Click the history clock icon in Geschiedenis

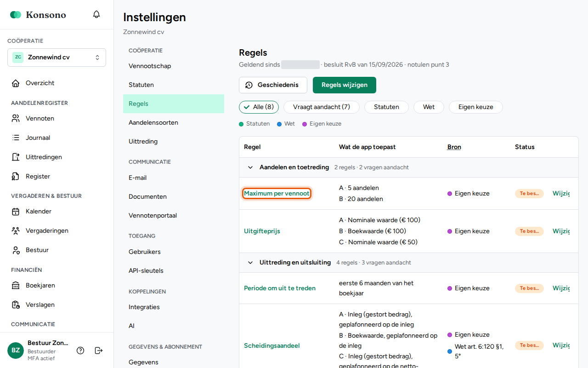coord(249,85)
